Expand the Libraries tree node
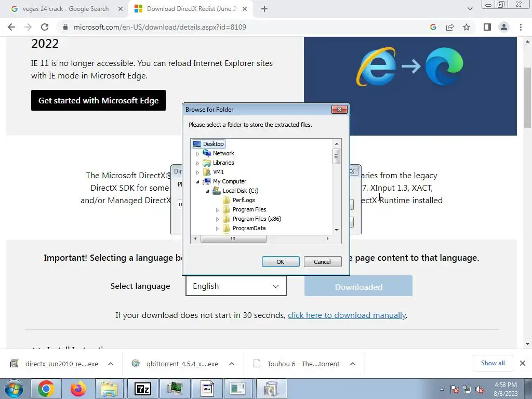532x399 pixels. (197, 163)
